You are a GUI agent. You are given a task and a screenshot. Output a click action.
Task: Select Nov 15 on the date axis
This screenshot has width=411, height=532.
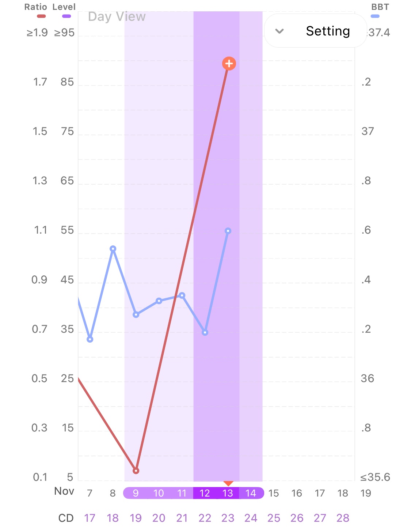(x=274, y=493)
